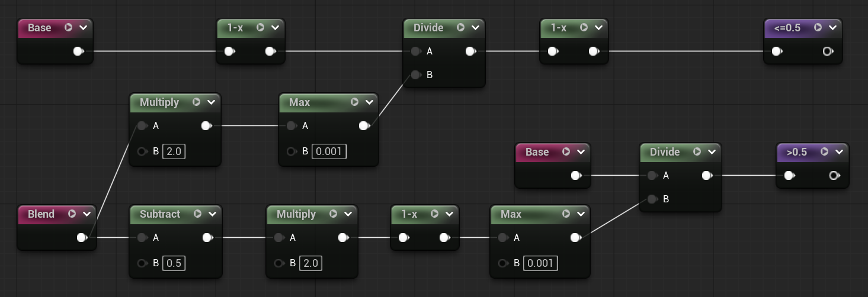The height and width of the screenshot is (297, 868).
Task: Toggle preview icon on the >0.5 node
Action: 825,152
